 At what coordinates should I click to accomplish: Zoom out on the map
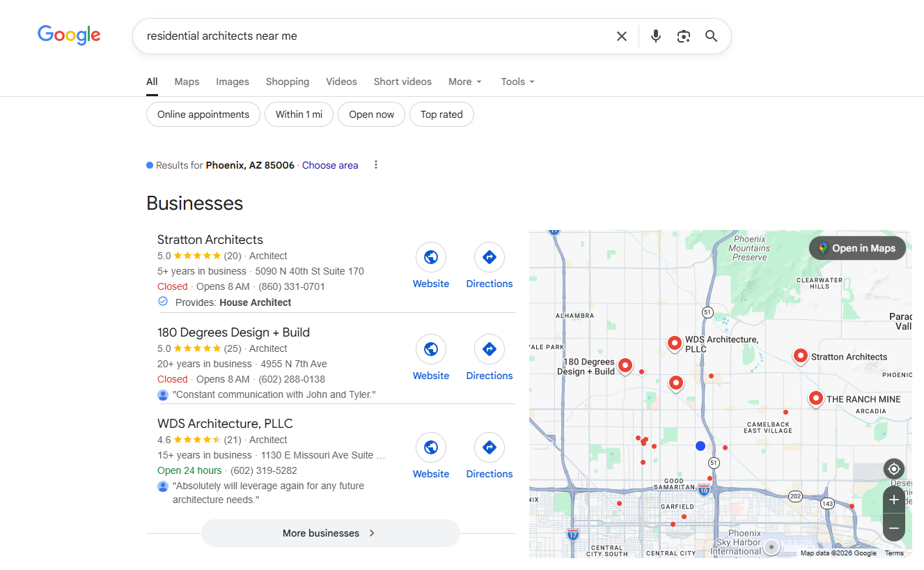click(893, 528)
